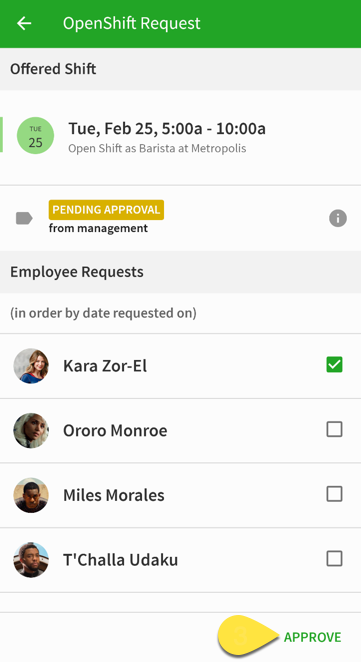Select the Miles Morales checkbox
Viewport: 361px width, 662px height.
pos(334,494)
